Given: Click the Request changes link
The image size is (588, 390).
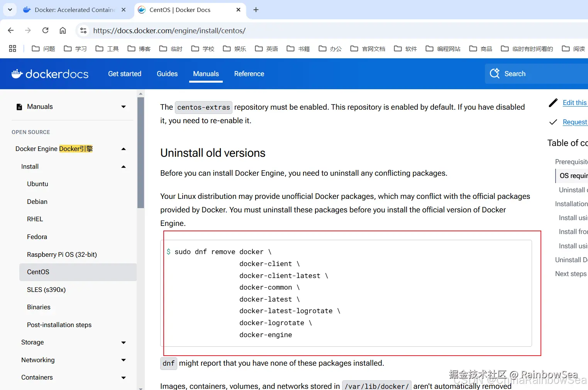Looking at the screenshot, I should pos(575,122).
